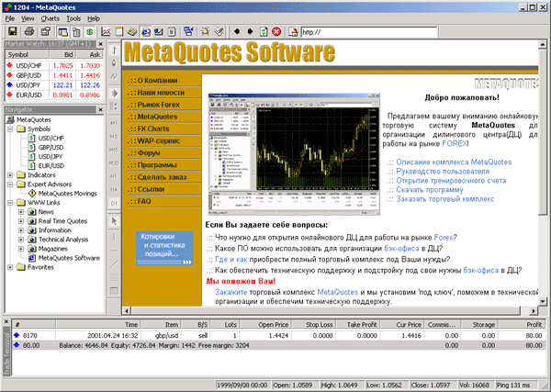The height and width of the screenshot is (392, 551).
Task: Click the yellow notepad toolbar icon
Action: tap(119, 32)
